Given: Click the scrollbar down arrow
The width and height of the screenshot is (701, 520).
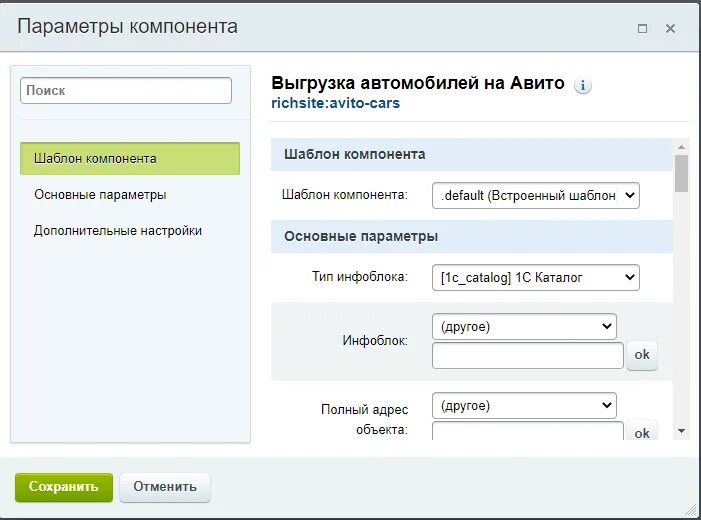Looking at the screenshot, I should click(681, 430).
